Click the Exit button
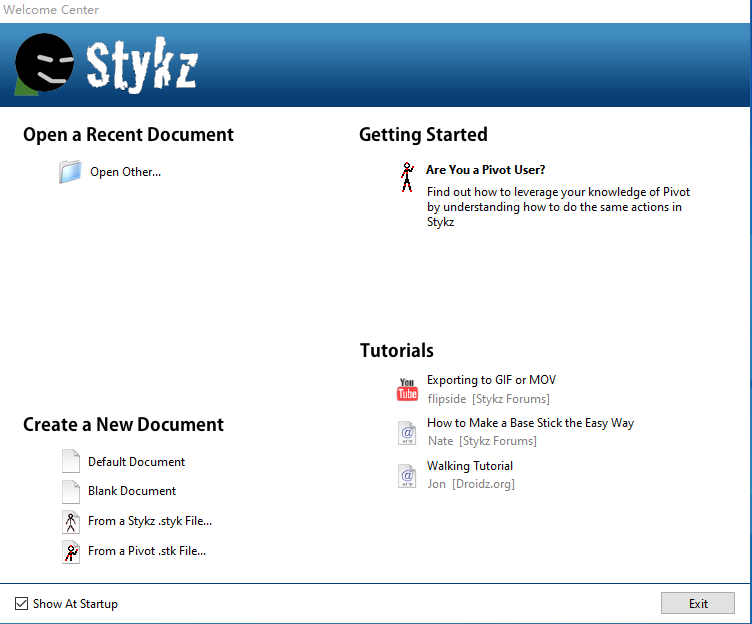Image resolution: width=752 pixels, height=624 pixels. coord(697,603)
